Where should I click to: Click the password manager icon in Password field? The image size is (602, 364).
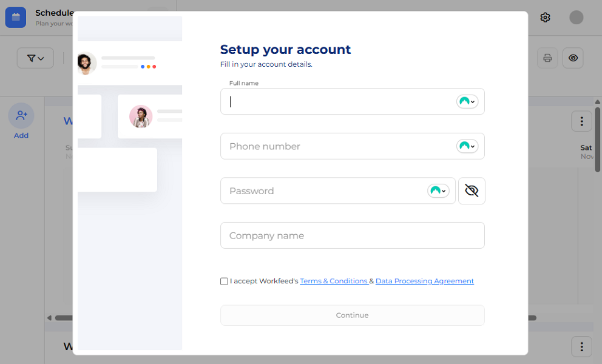coord(435,190)
